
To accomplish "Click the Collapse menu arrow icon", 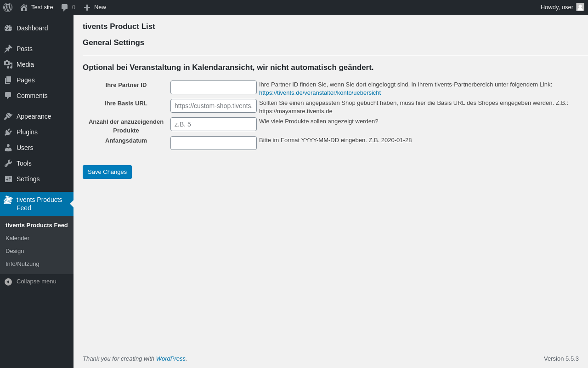I will click(8, 282).
